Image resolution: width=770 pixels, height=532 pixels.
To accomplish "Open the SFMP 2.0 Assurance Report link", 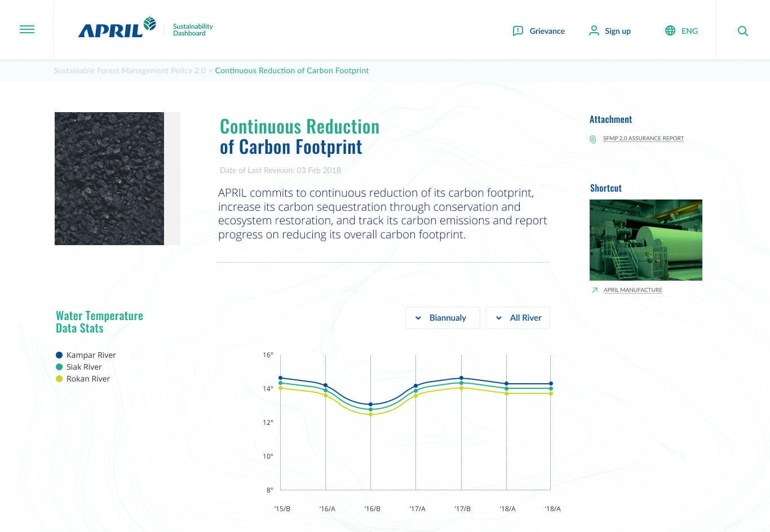I will coord(643,138).
